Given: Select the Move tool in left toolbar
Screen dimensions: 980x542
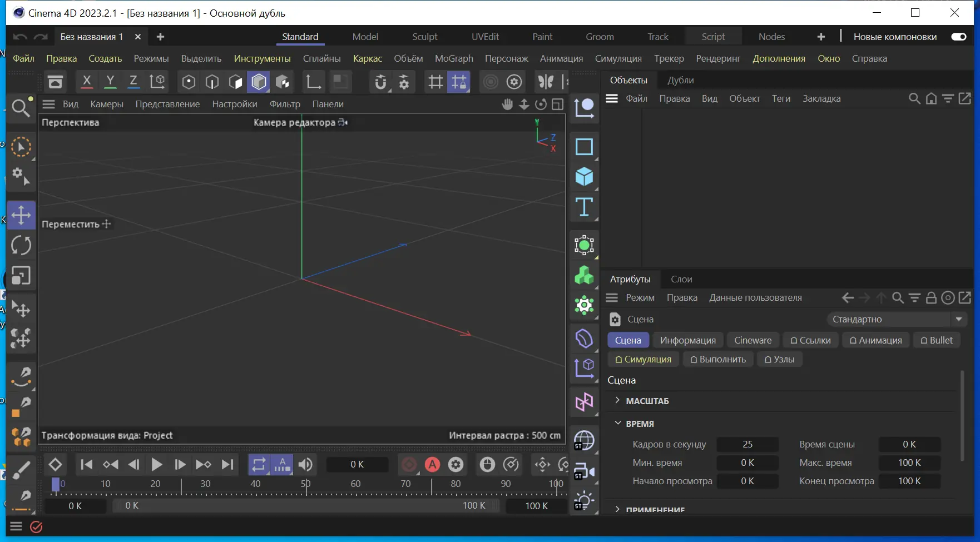Looking at the screenshot, I should (21, 215).
